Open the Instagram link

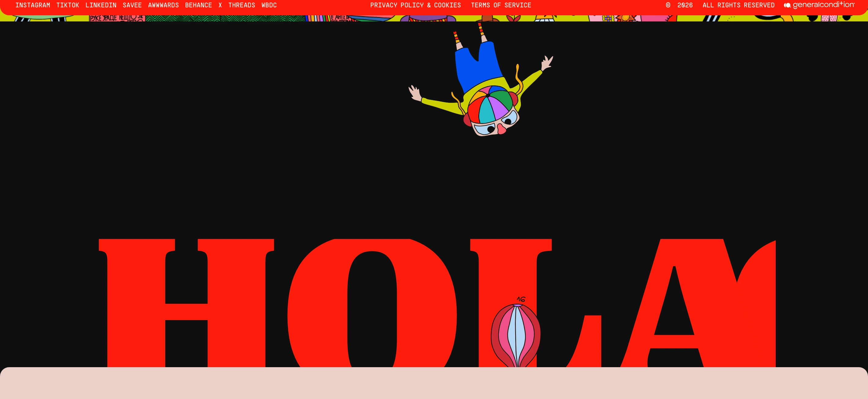pos(33,5)
